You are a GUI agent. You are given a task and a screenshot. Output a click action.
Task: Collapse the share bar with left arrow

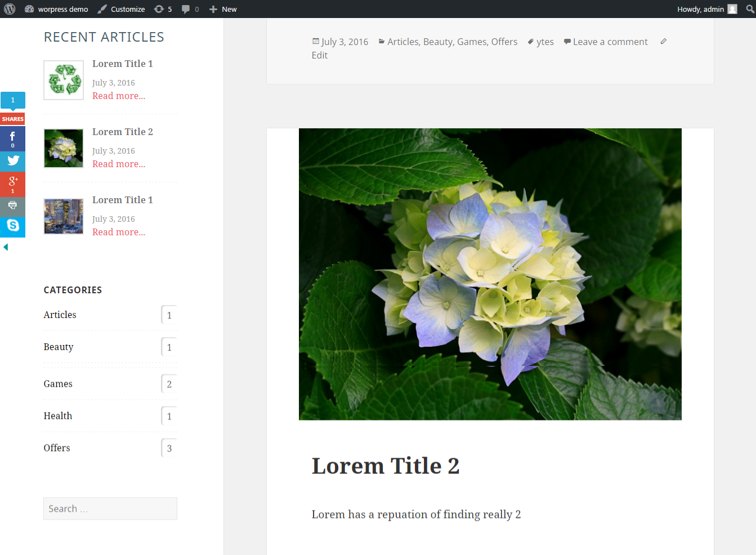(6, 247)
